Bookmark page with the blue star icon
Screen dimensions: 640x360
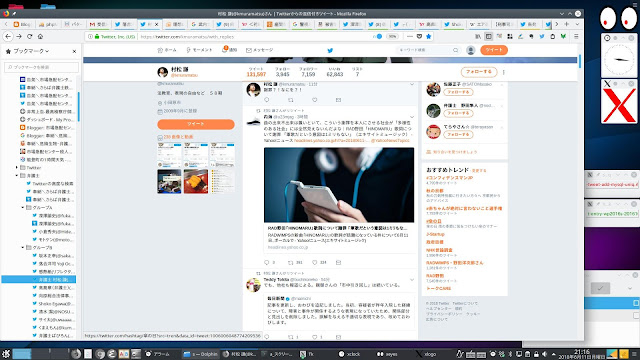tap(429, 36)
